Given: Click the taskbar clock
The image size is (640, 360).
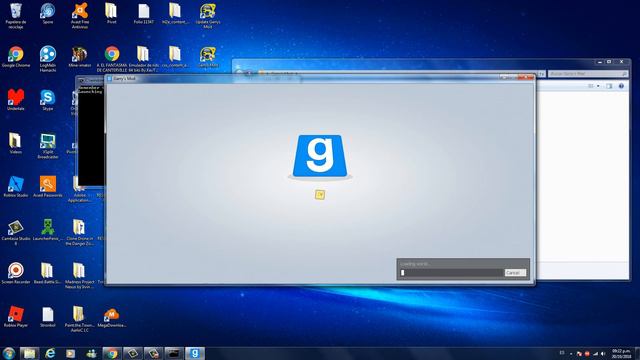Looking at the screenshot, I should pyautogui.click(x=621, y=353).
